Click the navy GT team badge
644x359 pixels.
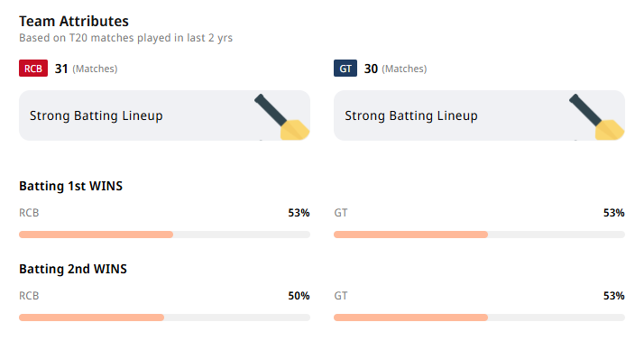pyautogui.click(x=345, y=69)
